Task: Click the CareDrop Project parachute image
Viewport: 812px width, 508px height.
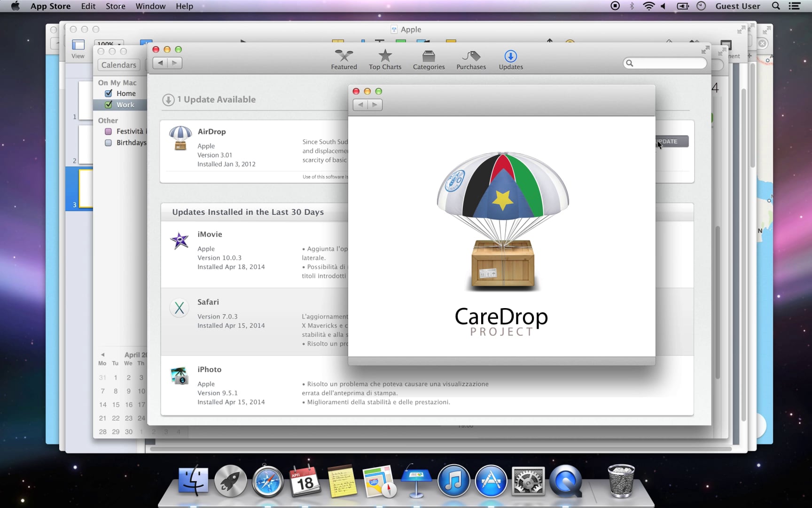Action: click(502, 221)
